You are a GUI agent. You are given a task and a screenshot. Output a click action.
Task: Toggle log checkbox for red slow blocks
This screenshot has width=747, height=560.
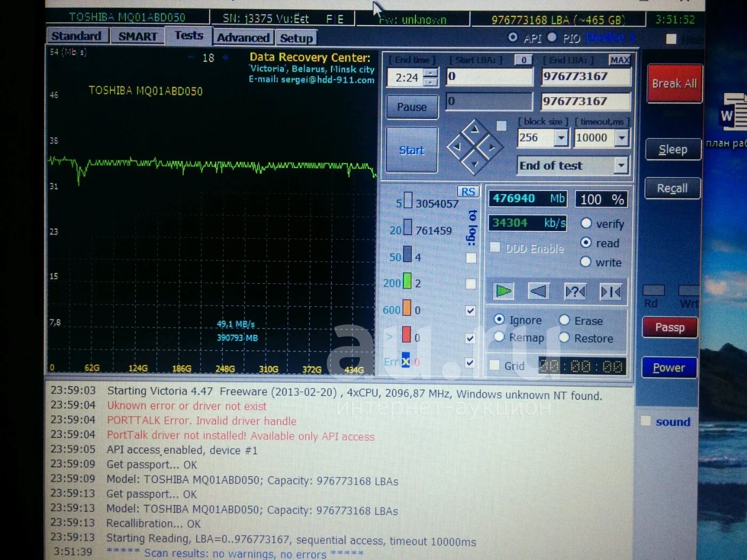(x=470, y=338)
